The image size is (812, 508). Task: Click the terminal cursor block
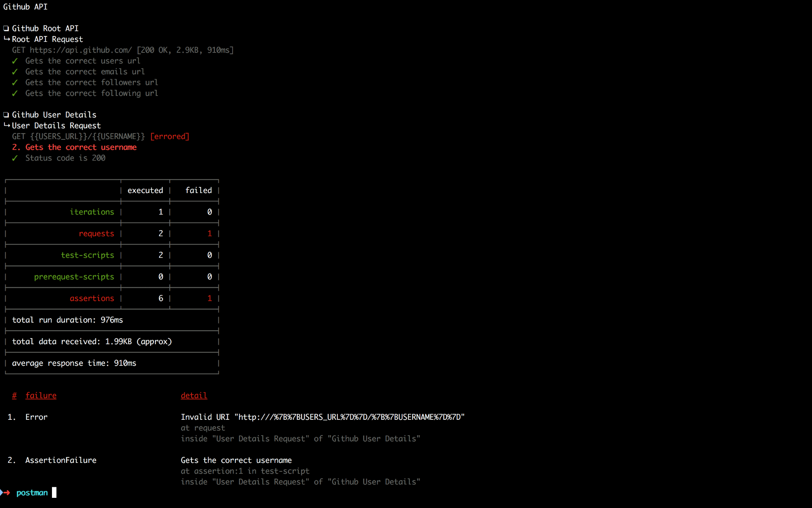pyautogui.click(x=54, y=493)
